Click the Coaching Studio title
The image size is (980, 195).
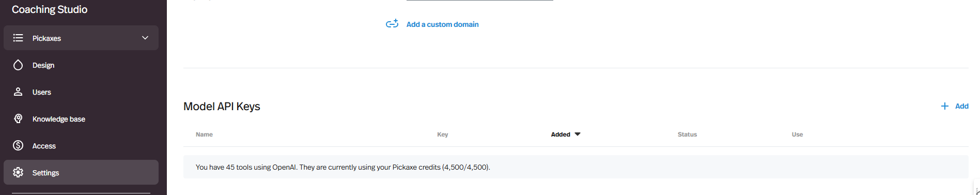tap(50, 9)
